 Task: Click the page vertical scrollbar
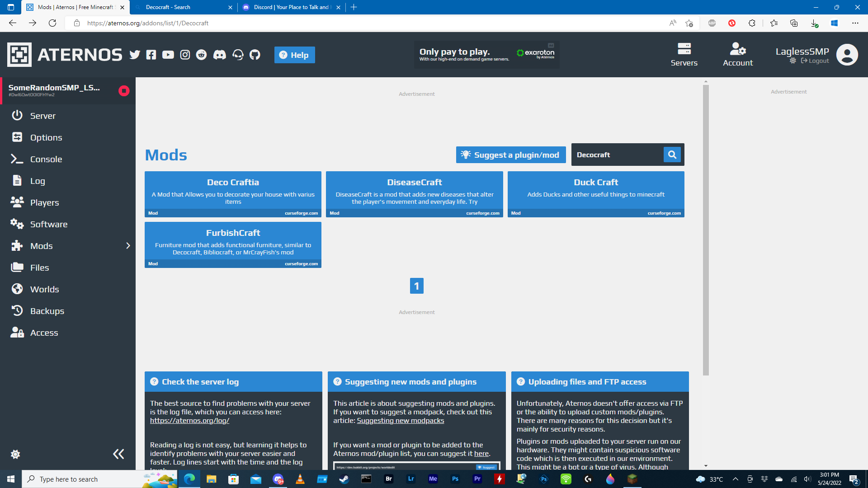point(706,230)
